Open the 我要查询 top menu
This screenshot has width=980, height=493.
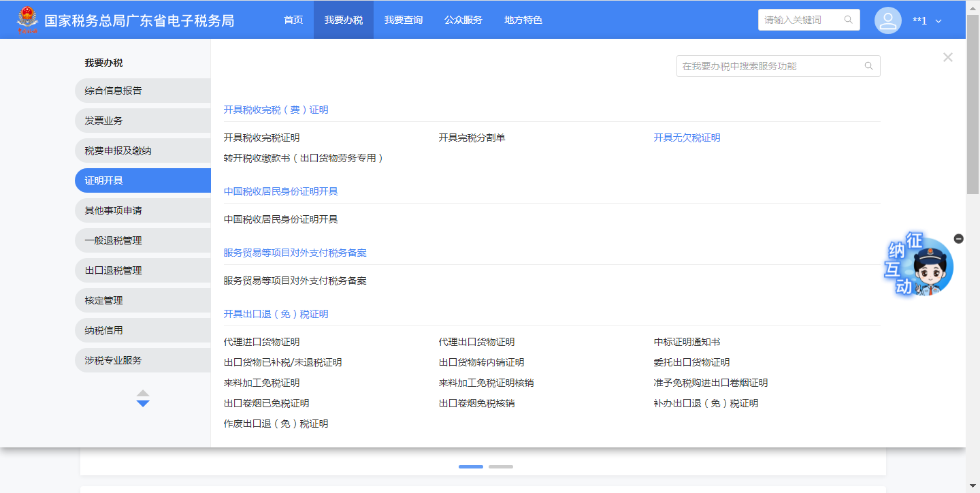click(x=403, y=20)
